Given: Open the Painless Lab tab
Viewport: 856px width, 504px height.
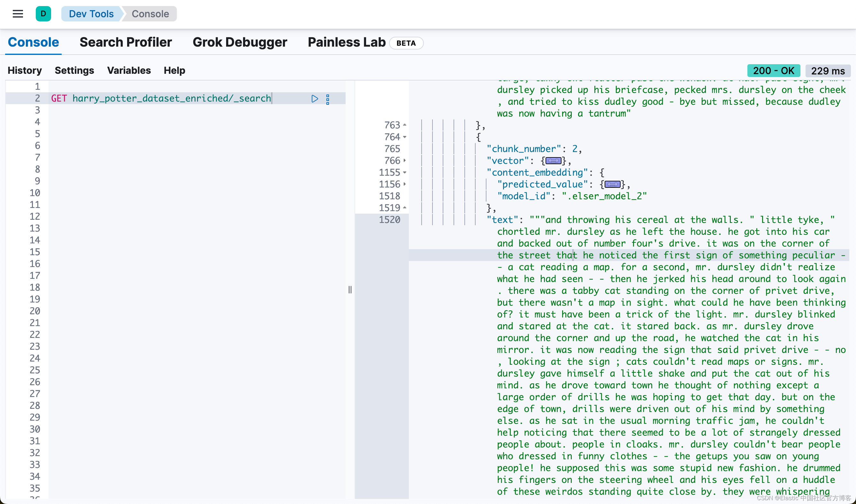Looking at the screenshot, I should pyautogui.click(x=347, y=42).
